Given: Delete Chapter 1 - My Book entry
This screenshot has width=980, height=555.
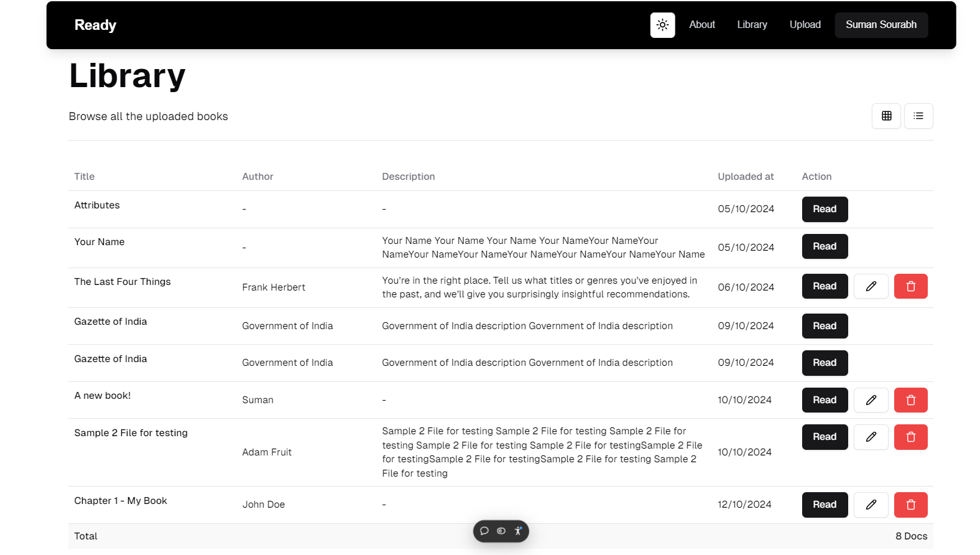Looking at the screenshot, I should pyautogui.click(x=910, y=505).
